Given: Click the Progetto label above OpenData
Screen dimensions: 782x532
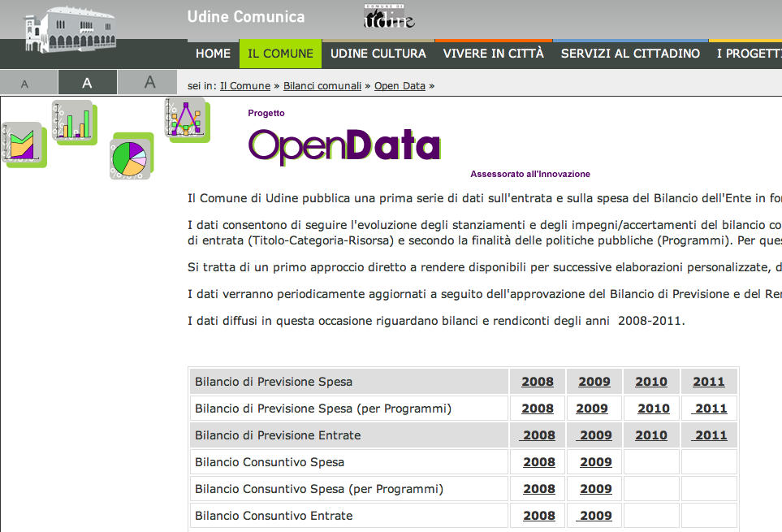Looking at the screenshot, I should click(x=266, y=113).
